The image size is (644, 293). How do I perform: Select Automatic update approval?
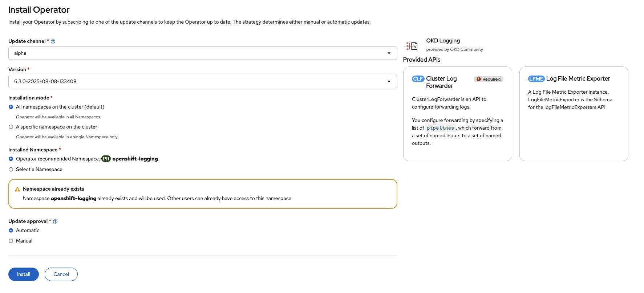[x=11, y=231]
